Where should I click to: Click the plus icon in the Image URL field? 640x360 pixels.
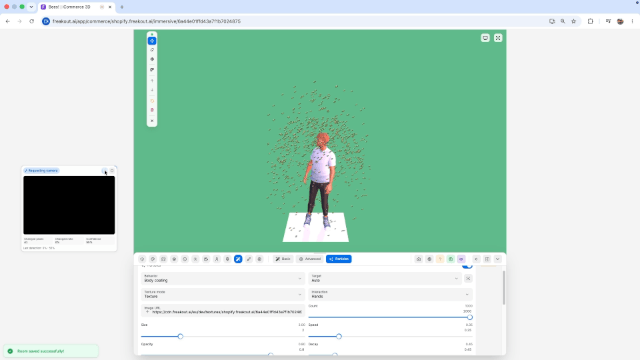(147, 312)
